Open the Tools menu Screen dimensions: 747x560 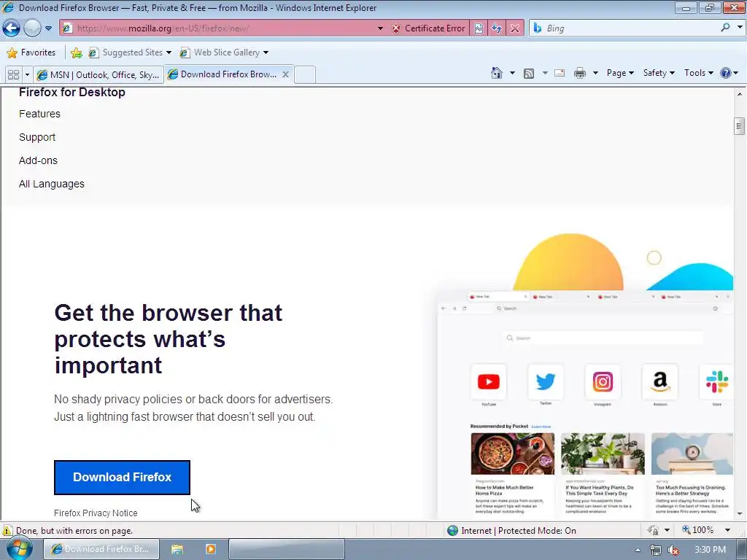pyautogui.click(x=698, y=73)
